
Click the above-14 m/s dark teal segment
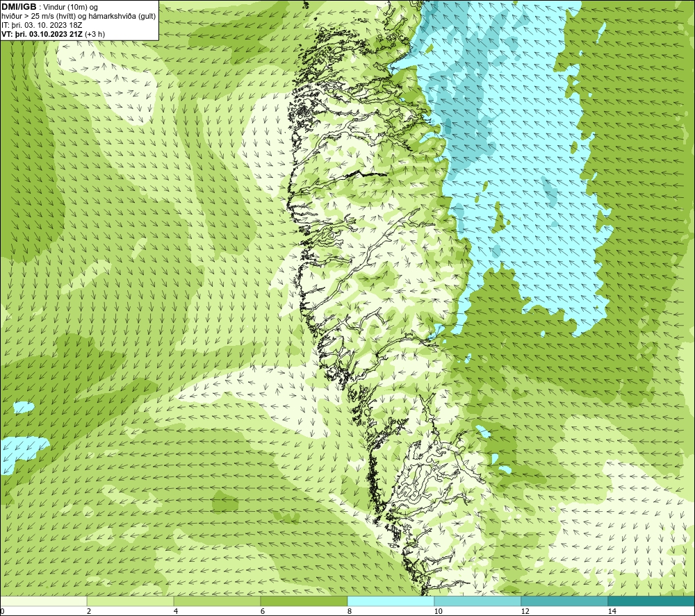(x=651, y=601)
